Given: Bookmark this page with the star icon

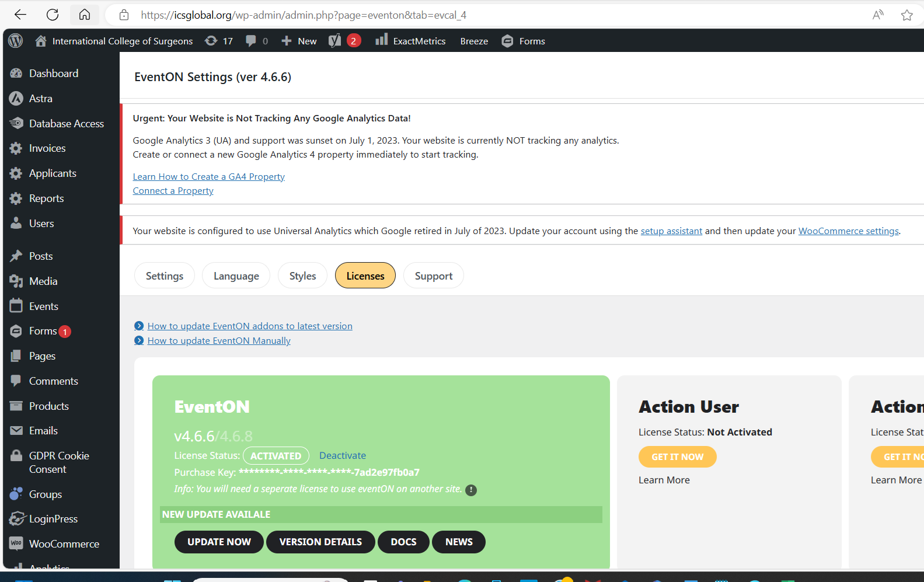Looking at the screenshot, I should [906, 15].
